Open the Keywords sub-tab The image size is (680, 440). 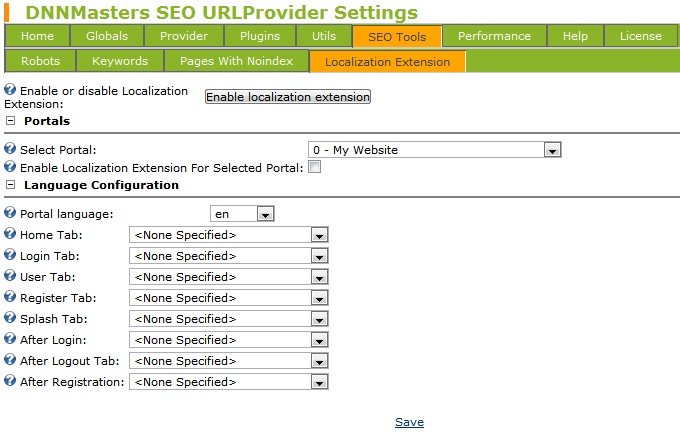point(120,61)
